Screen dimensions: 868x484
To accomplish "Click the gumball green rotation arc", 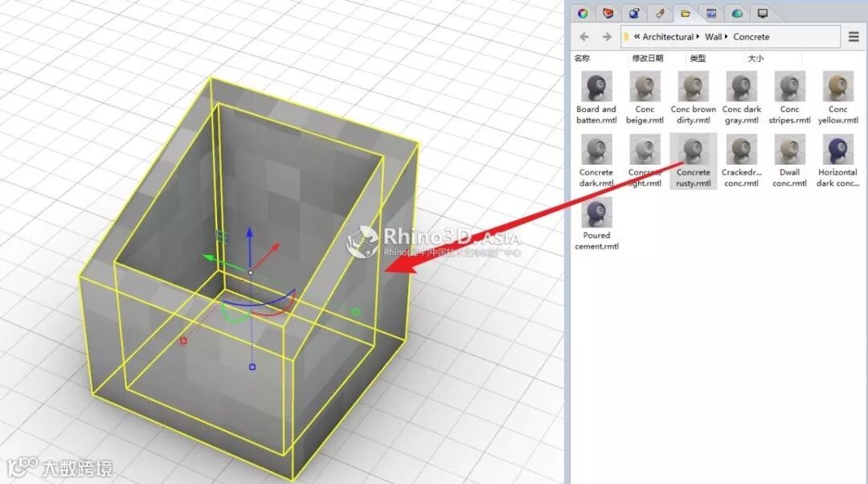I will click(234, 314).
